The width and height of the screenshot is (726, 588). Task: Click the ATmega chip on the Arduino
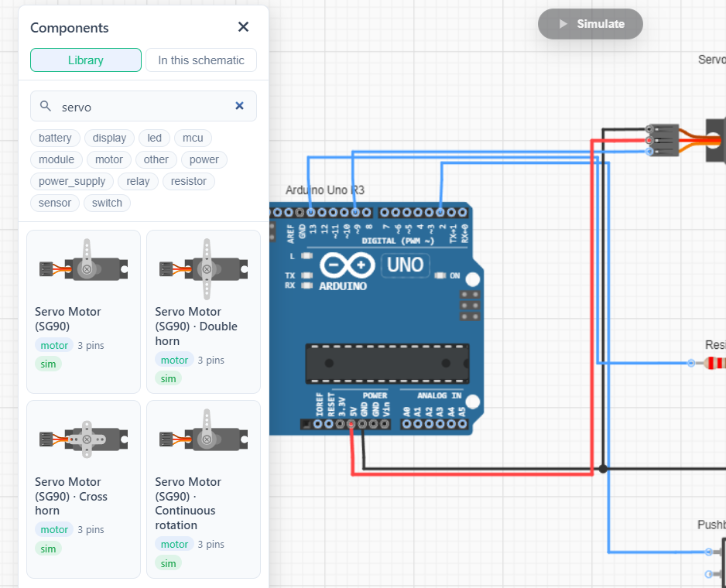[x=387, y=364]
